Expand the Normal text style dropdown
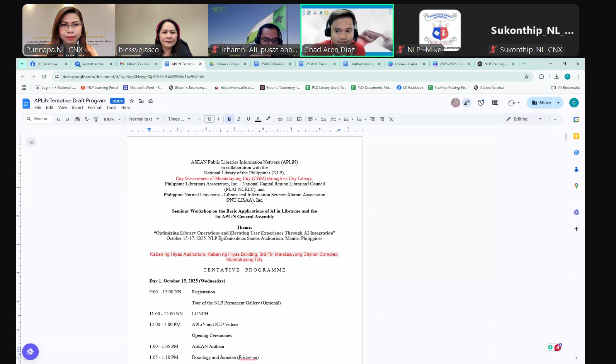Image resolution: width=616 pixels, height=364 pixels. (144, 119)
